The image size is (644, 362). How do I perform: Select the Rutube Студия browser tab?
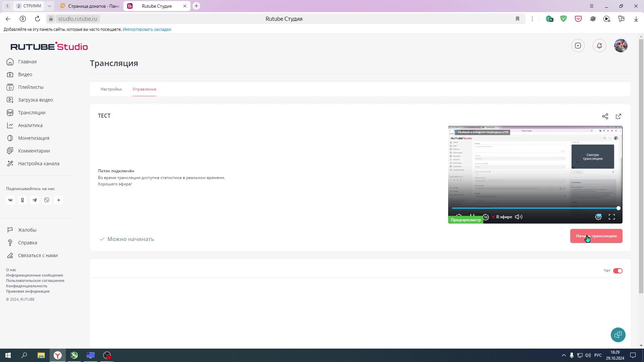(157, 6)
